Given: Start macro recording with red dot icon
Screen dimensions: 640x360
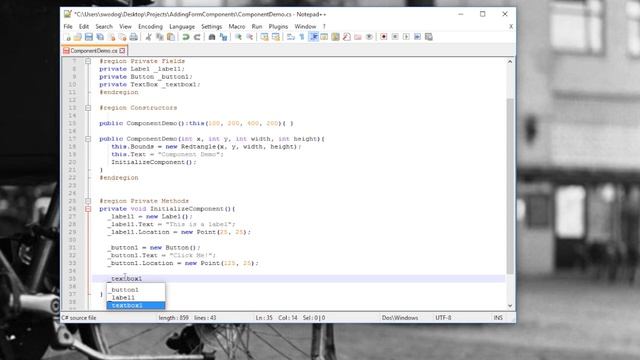Looking at the screenshot, I should point(384,37).
